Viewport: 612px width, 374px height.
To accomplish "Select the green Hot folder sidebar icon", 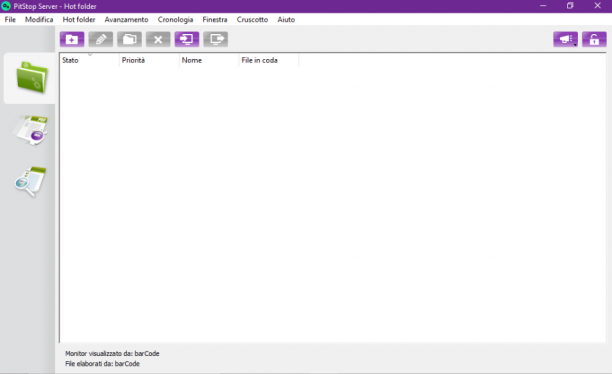I will (32, 77).
